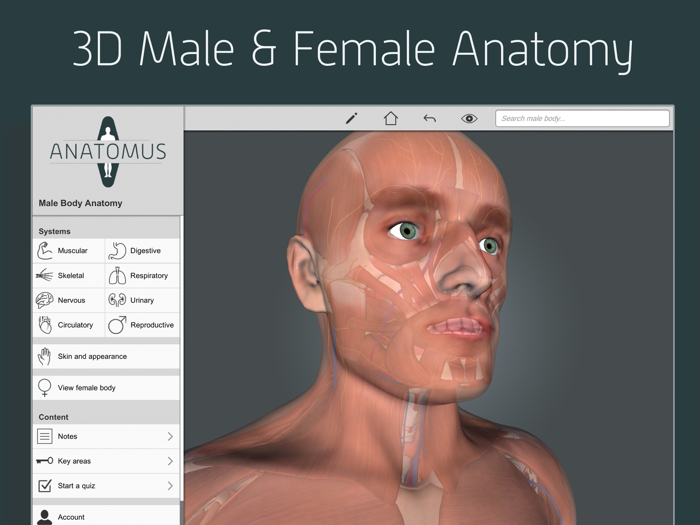
Task: Expand the Start a quiz chevron
Action: coord(170,485)
